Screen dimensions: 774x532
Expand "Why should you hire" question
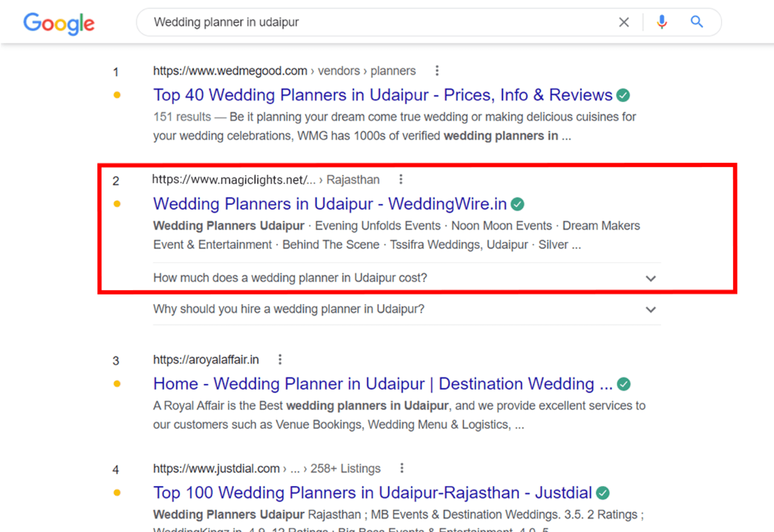pyautogui.click(x=651, y=310)
